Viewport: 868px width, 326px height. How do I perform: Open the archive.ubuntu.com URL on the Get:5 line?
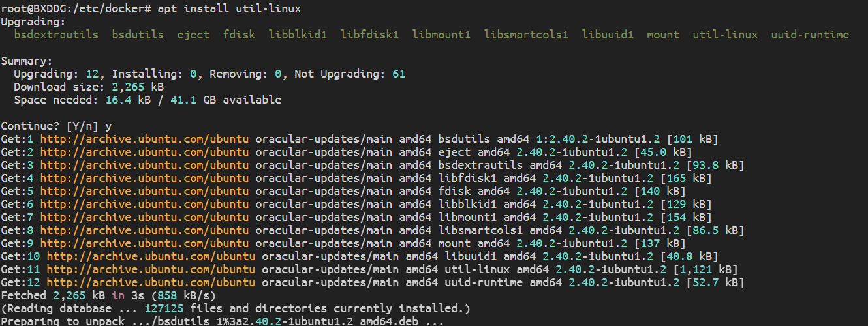click(144, 191)
